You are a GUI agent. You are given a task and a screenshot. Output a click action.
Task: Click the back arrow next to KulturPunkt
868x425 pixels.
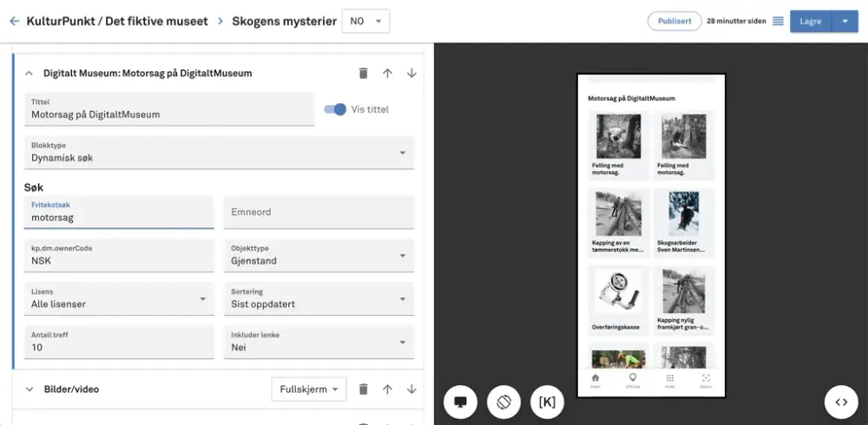click(14, 21)
